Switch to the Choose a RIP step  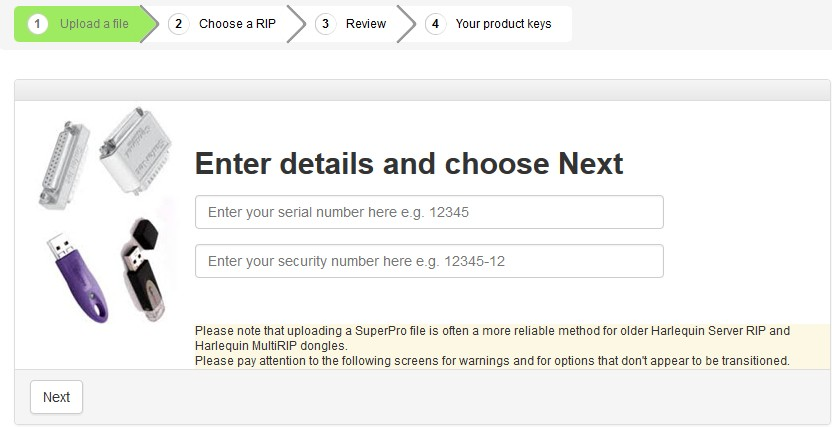pyautogui.click(x=237, y=24)
